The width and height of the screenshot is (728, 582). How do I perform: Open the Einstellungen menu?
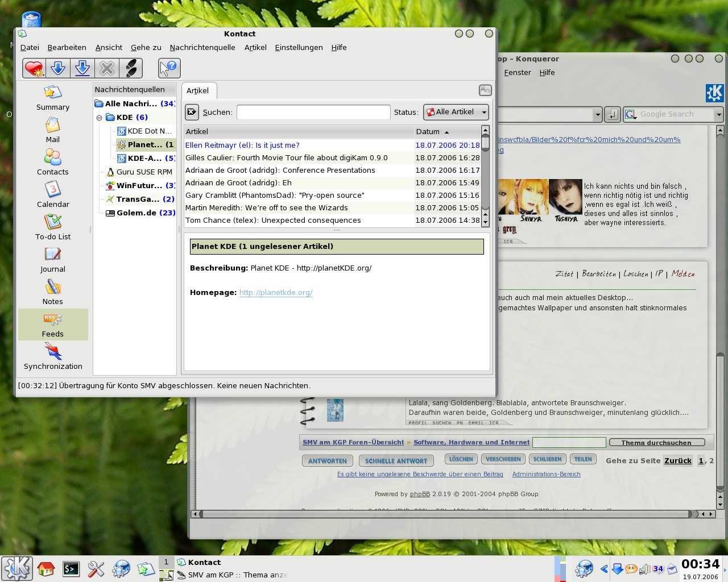point(299,48)
